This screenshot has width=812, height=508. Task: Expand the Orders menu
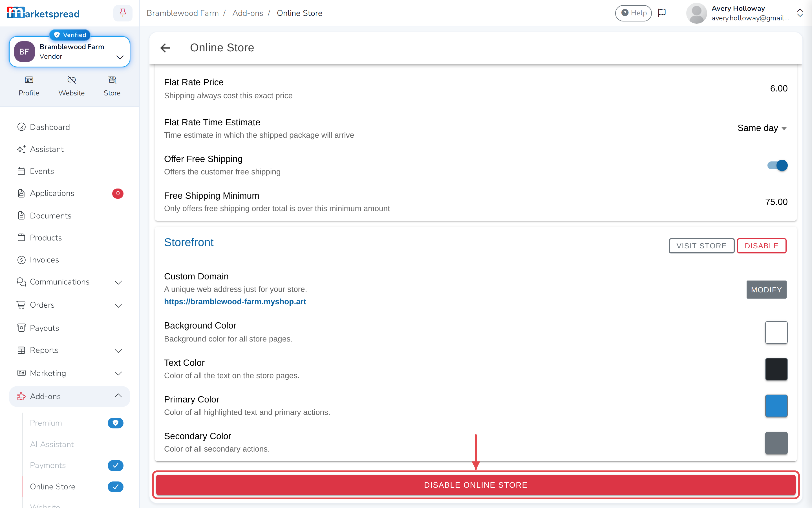[70, 305]
